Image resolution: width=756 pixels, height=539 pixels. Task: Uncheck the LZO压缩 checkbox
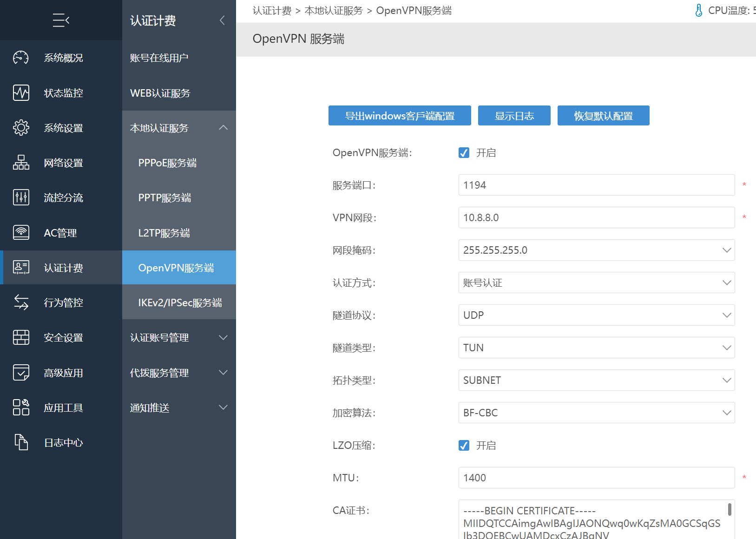pyautogui.click(x=464, y=446)
